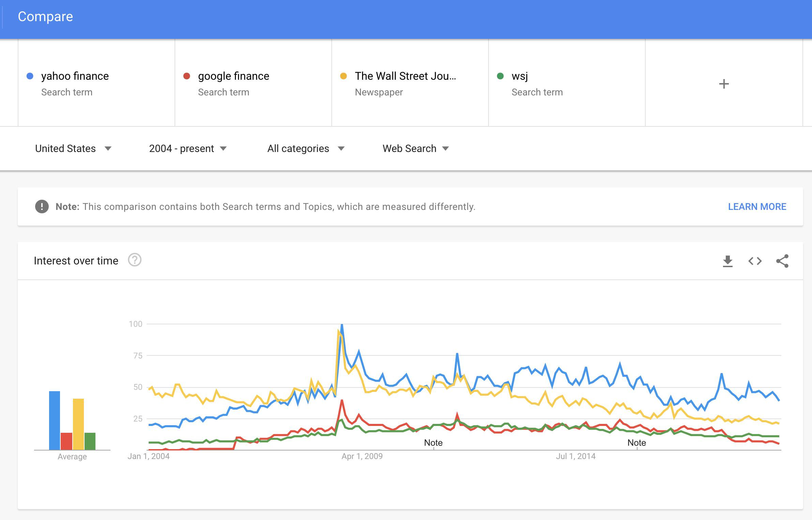Viewport: 812px width, 520px height.
Task: Click the red dot beside google finance
Action: 186,76
